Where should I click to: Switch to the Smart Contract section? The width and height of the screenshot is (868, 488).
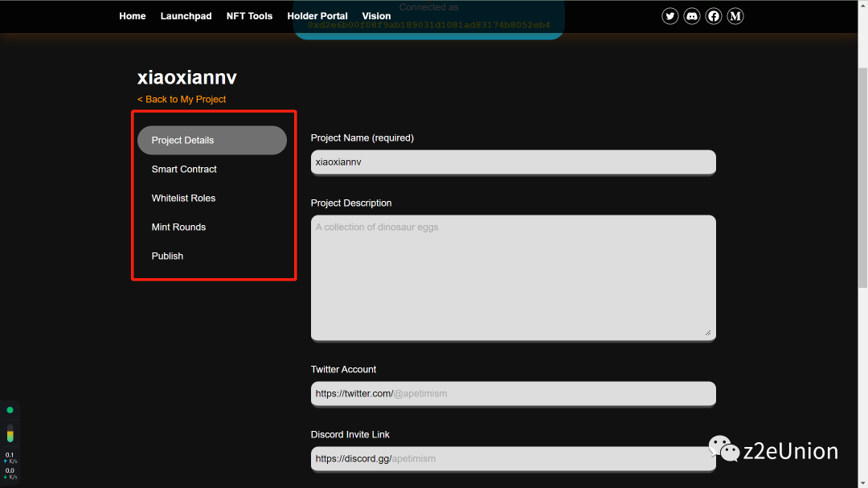coord(184,169)
